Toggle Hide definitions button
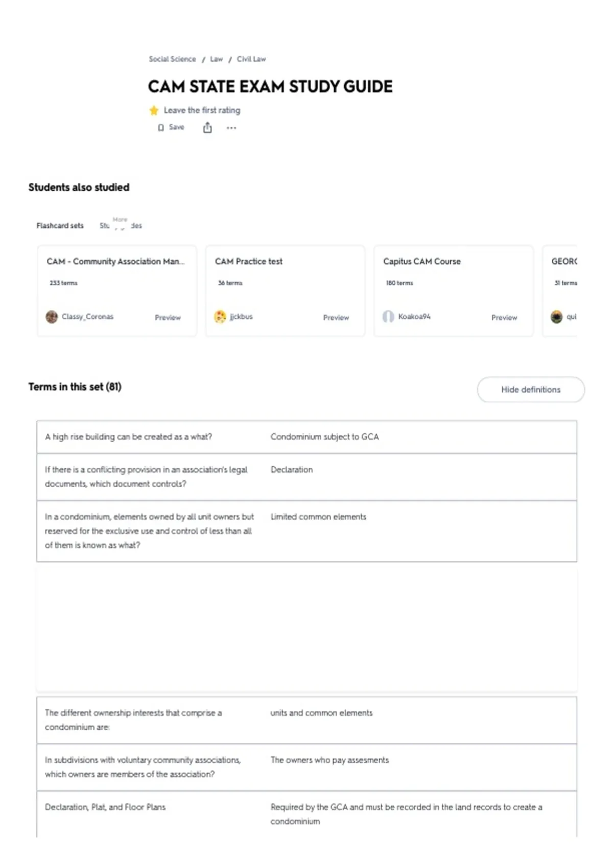 (x=531, y=390)
